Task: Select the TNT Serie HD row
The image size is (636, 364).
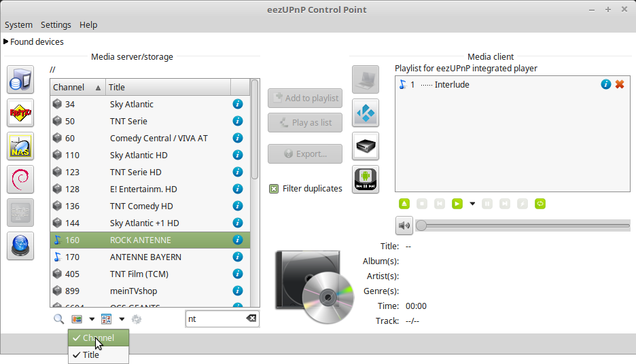Action: pos(150,172)
